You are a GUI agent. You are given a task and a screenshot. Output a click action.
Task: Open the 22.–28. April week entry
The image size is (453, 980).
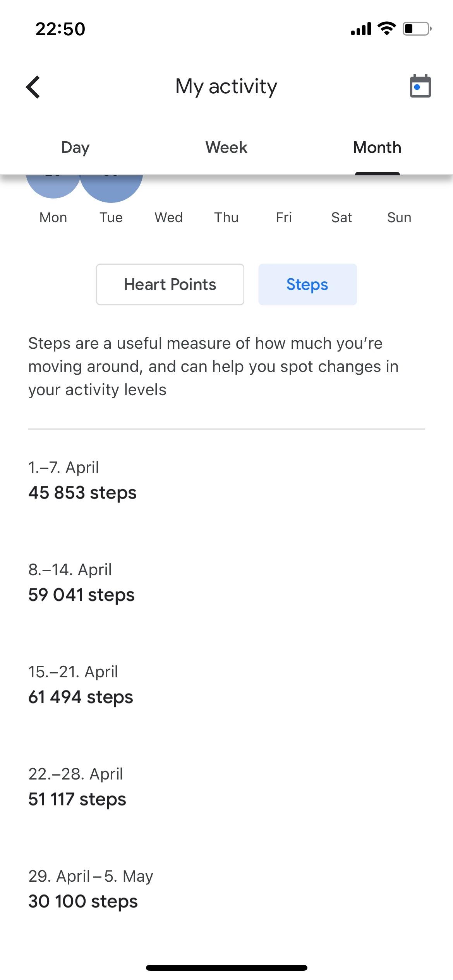coord(77,787)
